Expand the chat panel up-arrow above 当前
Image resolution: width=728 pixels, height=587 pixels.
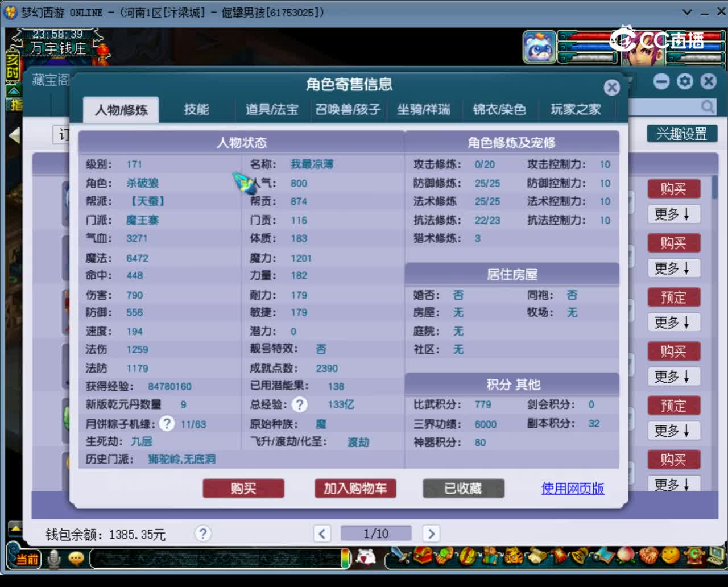pos(15,529)
